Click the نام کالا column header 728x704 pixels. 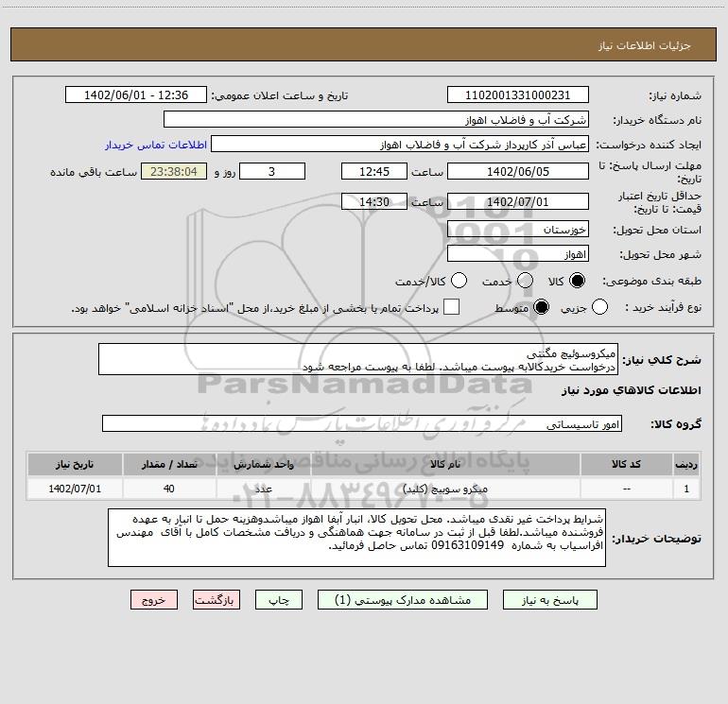click(x=445, y=464)
